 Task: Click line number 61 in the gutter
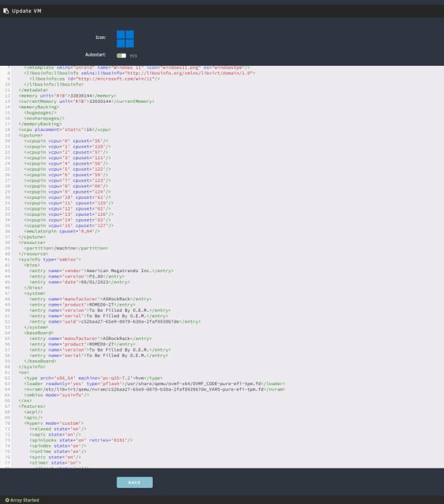7,372
